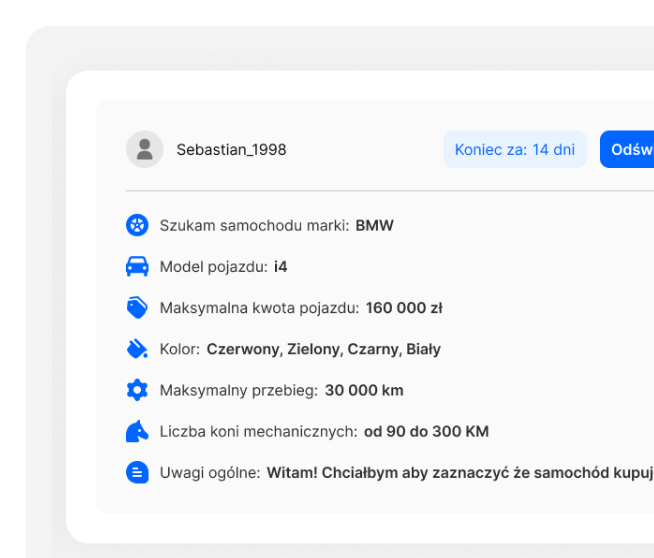
Task: Click the 160 000 zł price value
Action: tap(404, 308)
